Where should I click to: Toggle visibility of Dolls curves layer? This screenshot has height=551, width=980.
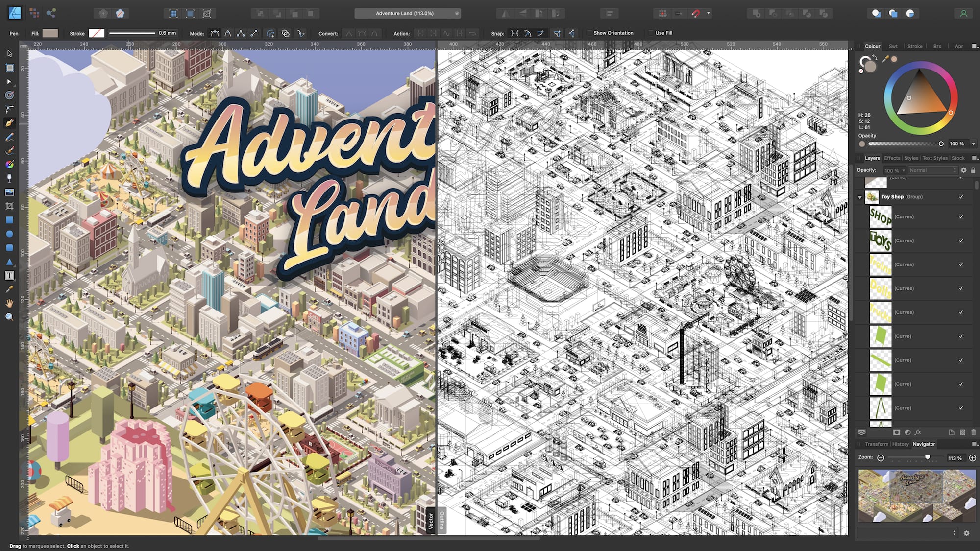(961, 288)
